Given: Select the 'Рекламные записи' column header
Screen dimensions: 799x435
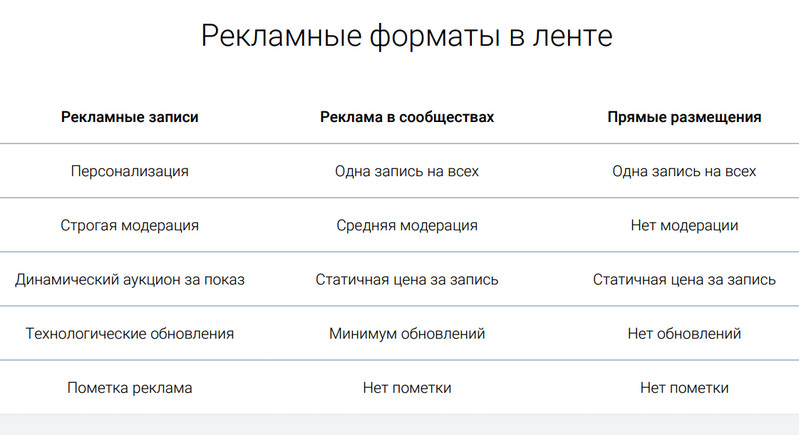Looking at the screenshot, I should coord(129,117).
